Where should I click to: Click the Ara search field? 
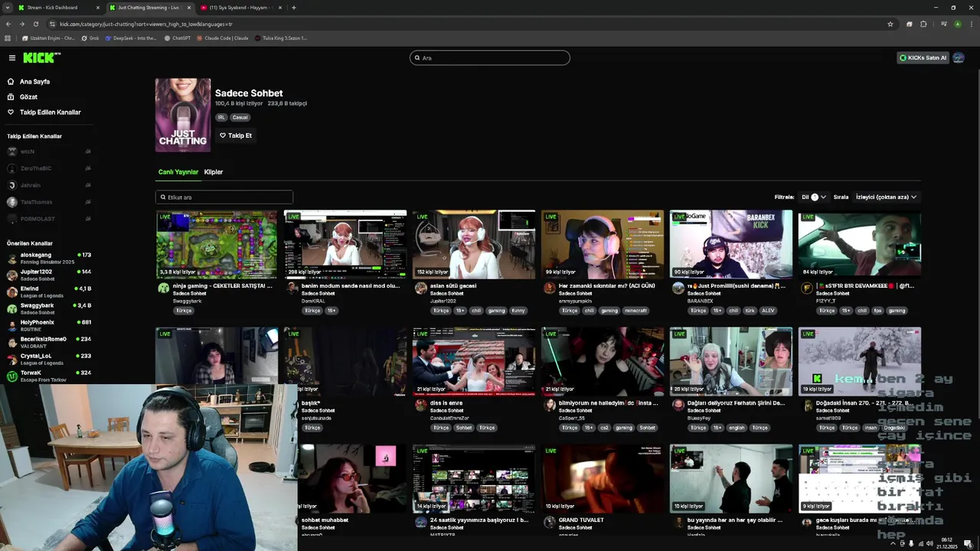pyautogui.click(x=490, y=57)
